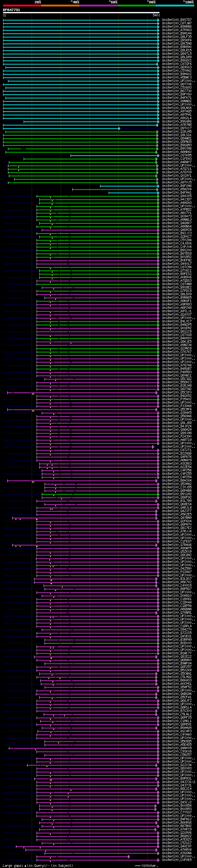Click the UniRef100_C1FEA3 label
The height and width of the screenshot is (868, 197).
[x=176, y=159]
